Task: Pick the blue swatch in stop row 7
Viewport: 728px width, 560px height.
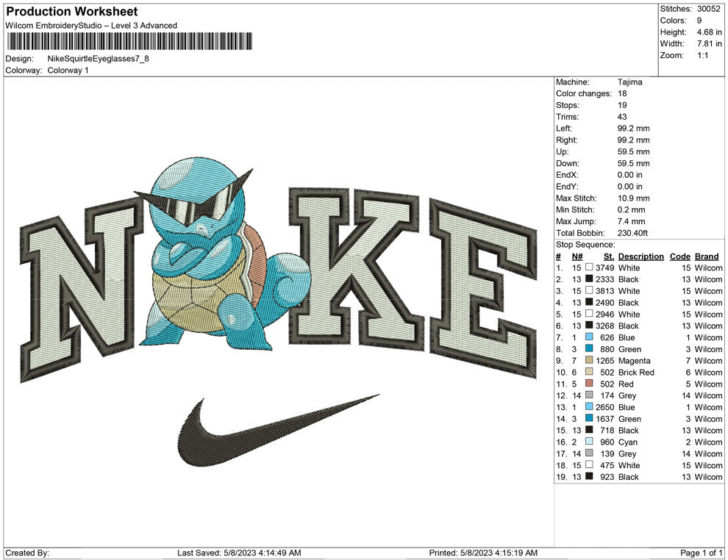Action: (589, 337)
